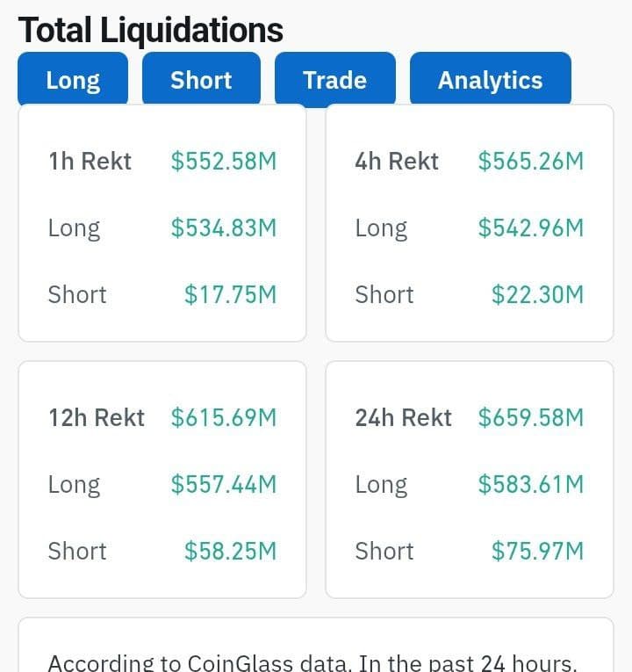Open the Long tab
Image resolution: width=632 pixels, height=672 pixels.
tap(73, 80)
